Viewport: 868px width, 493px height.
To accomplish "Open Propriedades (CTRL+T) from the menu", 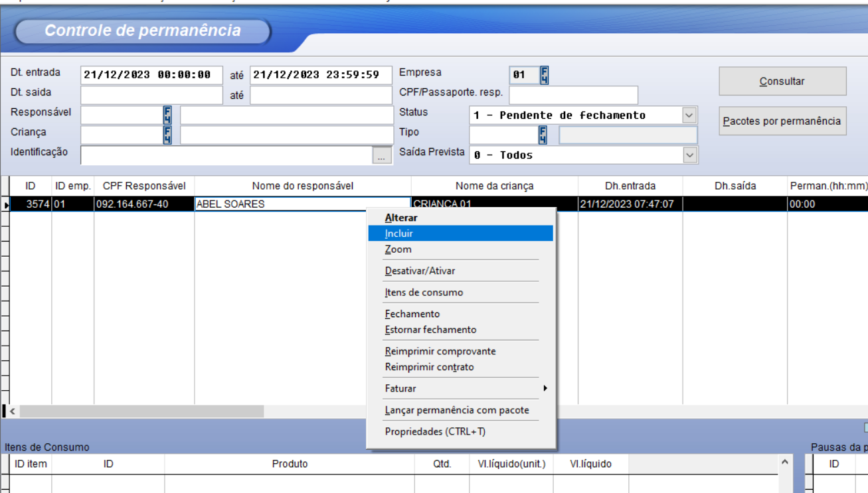I will (435, 431).
